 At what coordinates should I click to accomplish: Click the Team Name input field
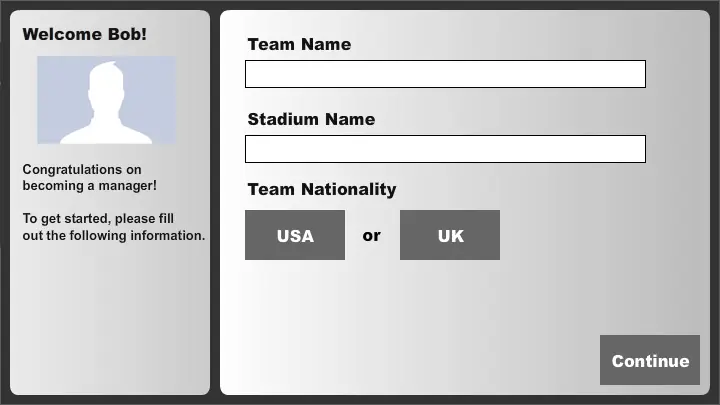445,74
